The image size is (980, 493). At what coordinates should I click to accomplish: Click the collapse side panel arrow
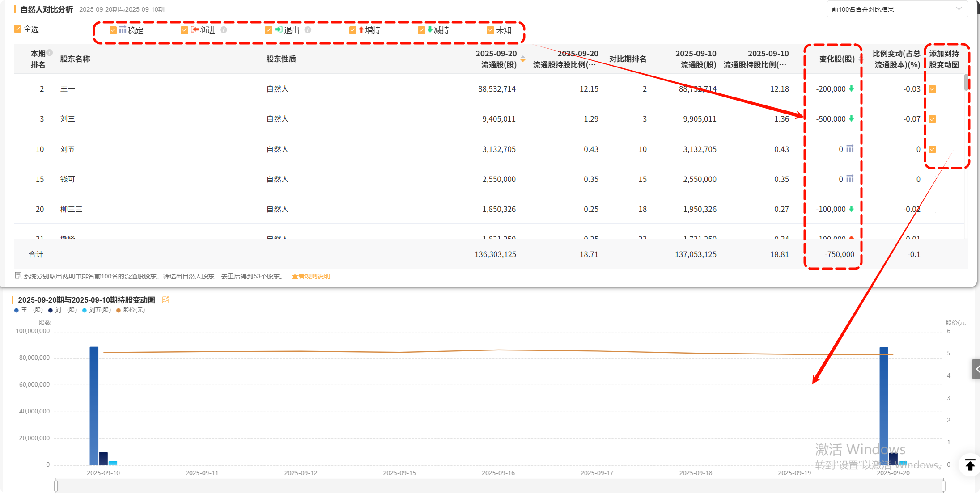coord(976,369)
